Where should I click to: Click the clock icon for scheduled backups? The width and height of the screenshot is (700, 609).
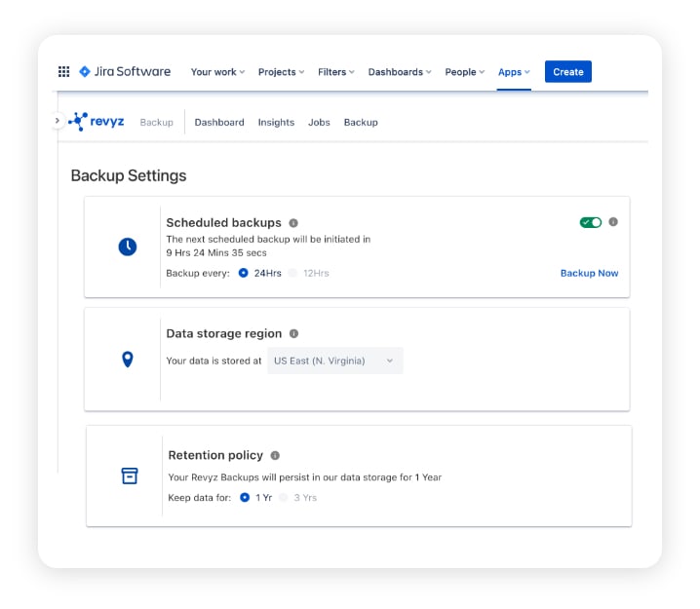click(128, 247)
